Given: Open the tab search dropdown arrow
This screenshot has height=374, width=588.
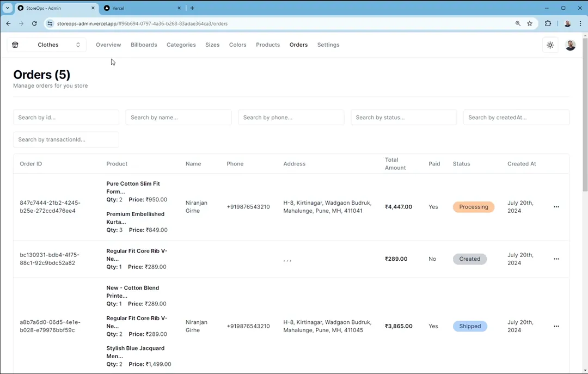Looking at the screenshot, I should pos(8,8).
